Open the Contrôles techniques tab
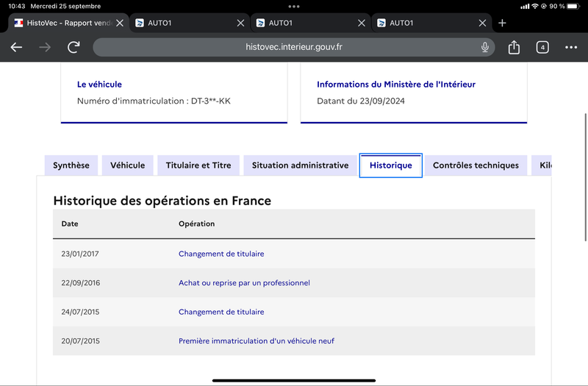The image size is (588, 386). 476,165
